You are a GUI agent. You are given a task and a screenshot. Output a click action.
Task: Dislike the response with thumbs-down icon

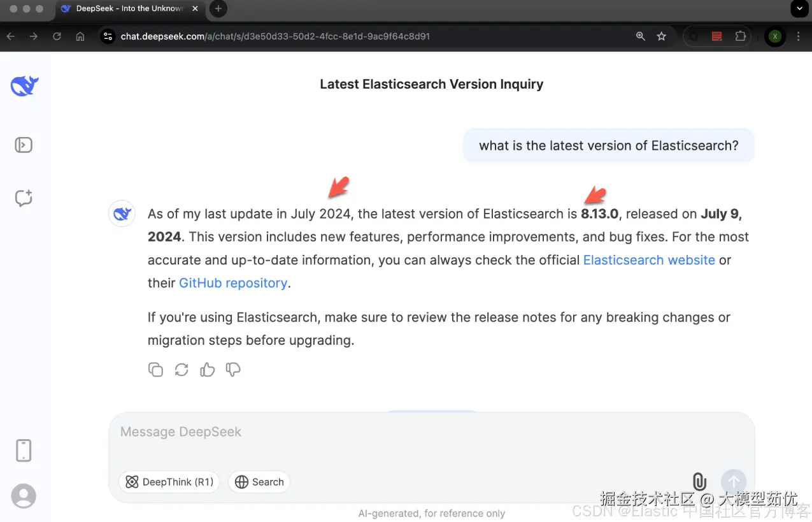click(233, 370)
